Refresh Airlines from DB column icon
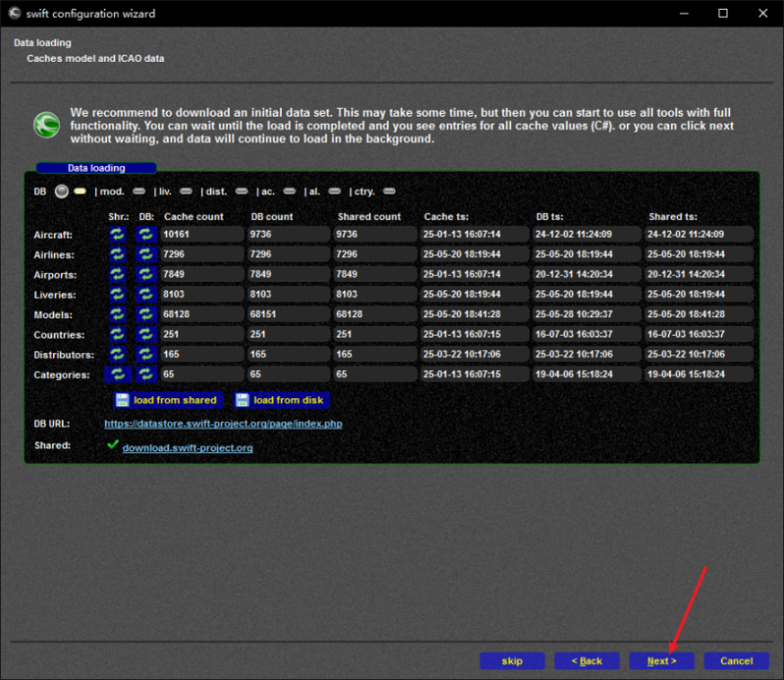Viewport: 784px width, 680px height. tap(146, 254)
